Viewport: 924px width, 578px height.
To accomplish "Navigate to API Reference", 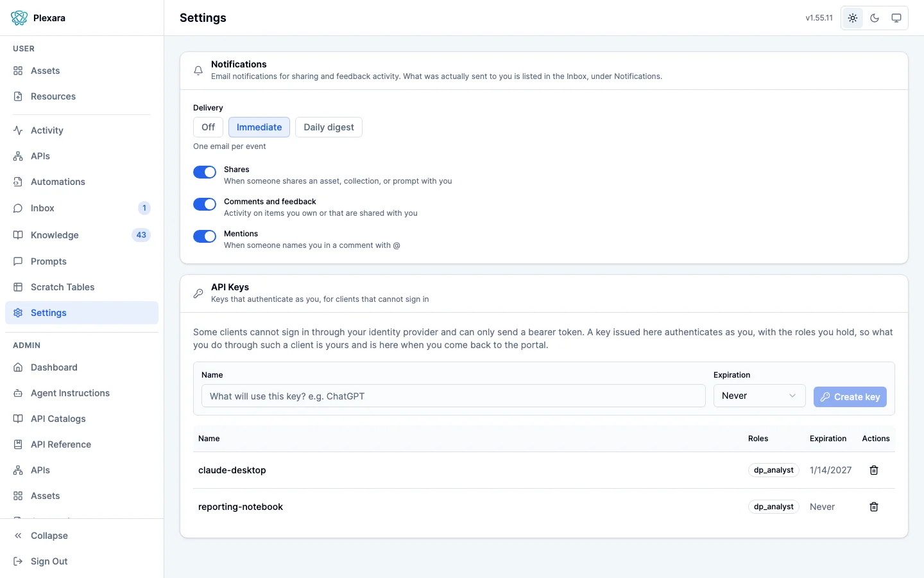I will (81, 444).
